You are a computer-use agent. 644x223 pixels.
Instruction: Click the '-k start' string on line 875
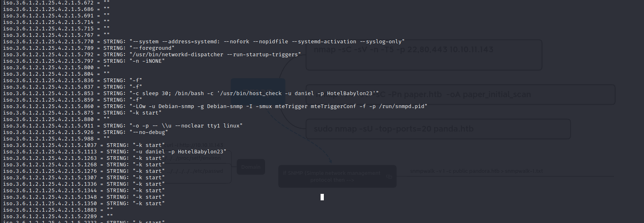[x=145, y=113]
